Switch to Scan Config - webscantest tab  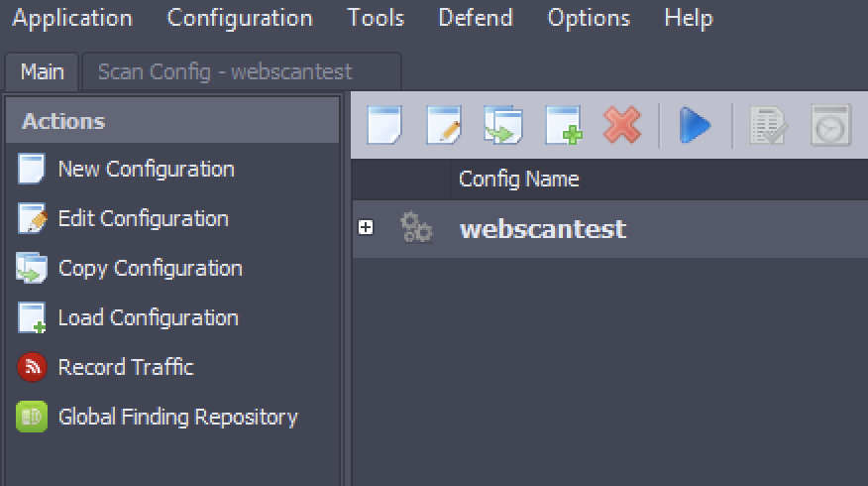tap(225, 72)
